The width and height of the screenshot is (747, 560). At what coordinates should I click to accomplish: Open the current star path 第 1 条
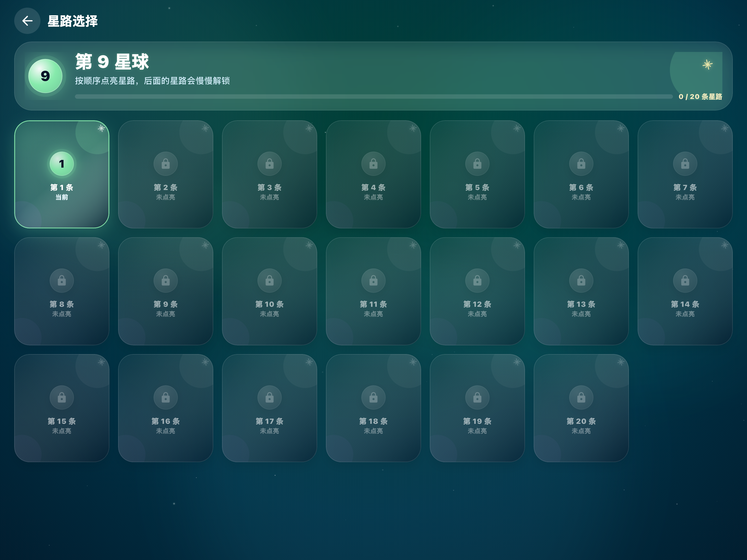pyautogui.click(x=62, y=174)
